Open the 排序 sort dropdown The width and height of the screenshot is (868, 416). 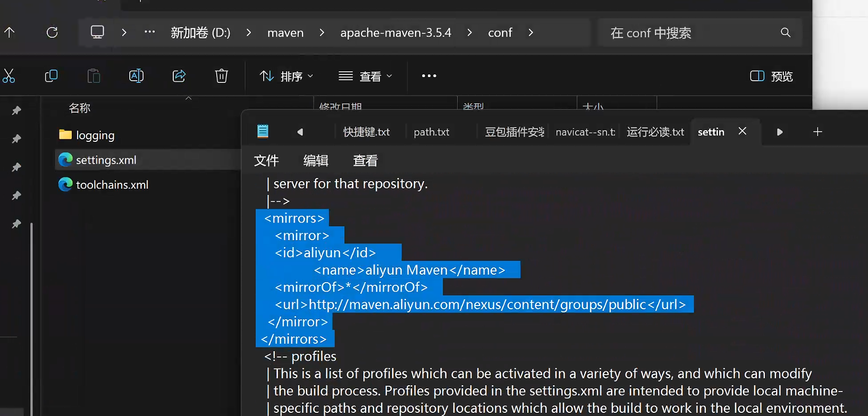point(286,76)
